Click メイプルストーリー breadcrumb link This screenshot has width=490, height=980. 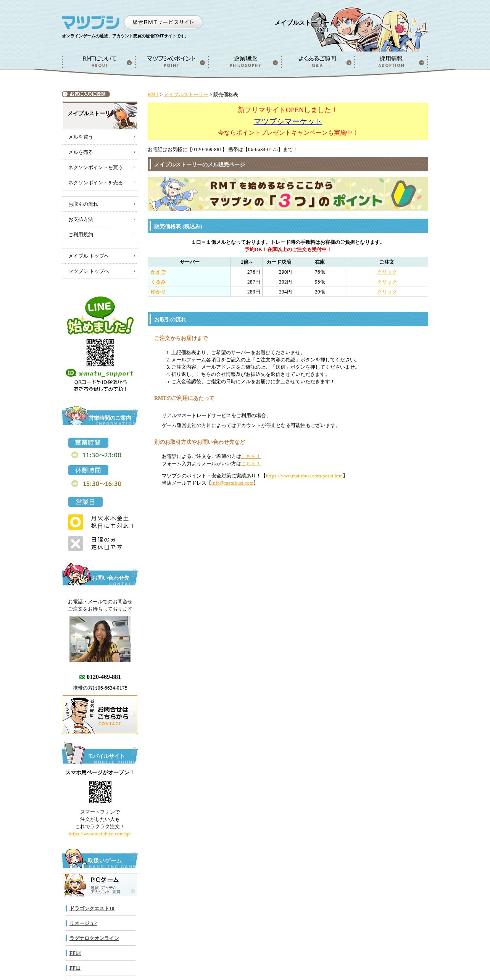point(186,95)
